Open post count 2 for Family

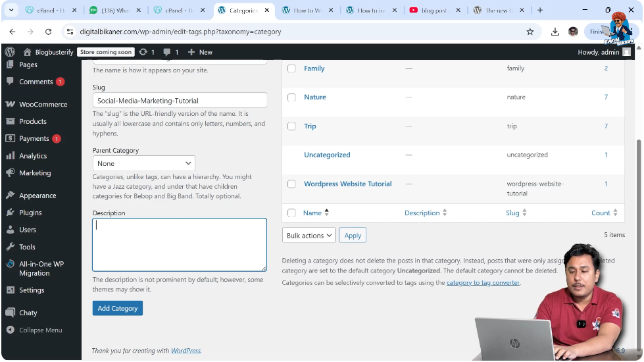click(x=606, y=68)
